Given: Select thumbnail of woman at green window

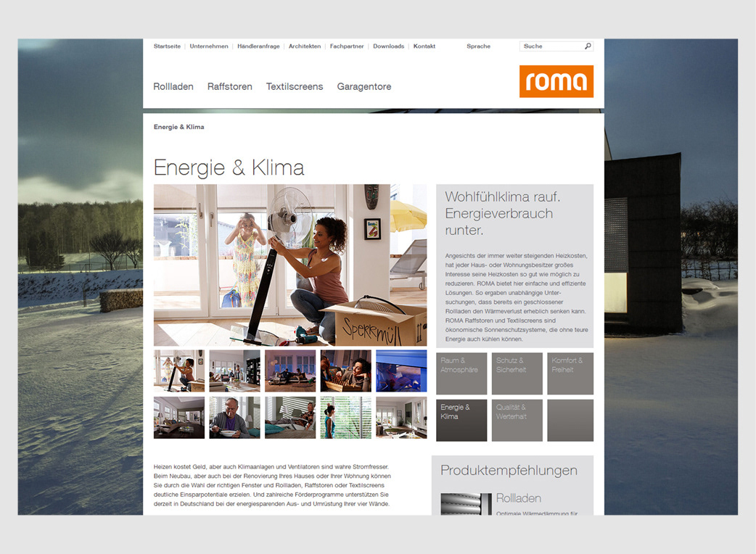Looking at the screenshot, I should (x=345, y=418).
